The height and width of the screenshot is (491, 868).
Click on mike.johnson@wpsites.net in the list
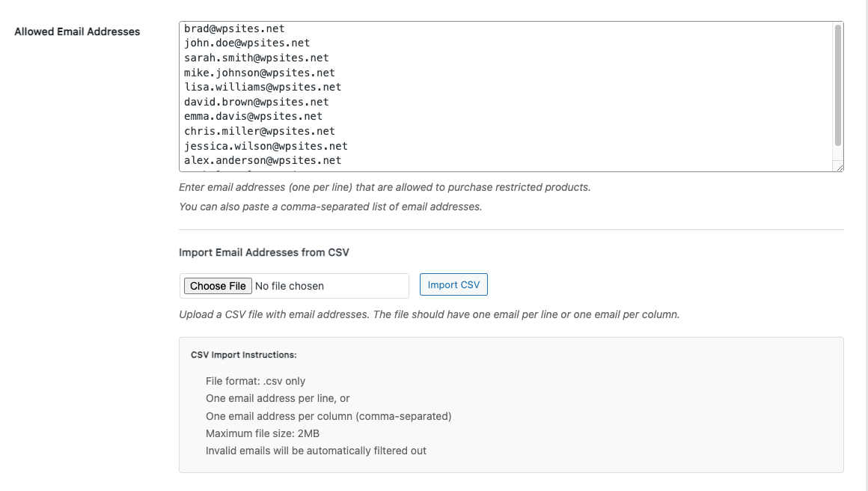coord(259,73)
